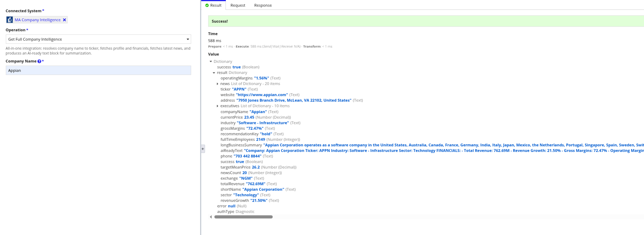Image resolution: width=644 pixels, height=235 pixels.
Task: Select the exchange "NGM" value
Action: point(246,178)
